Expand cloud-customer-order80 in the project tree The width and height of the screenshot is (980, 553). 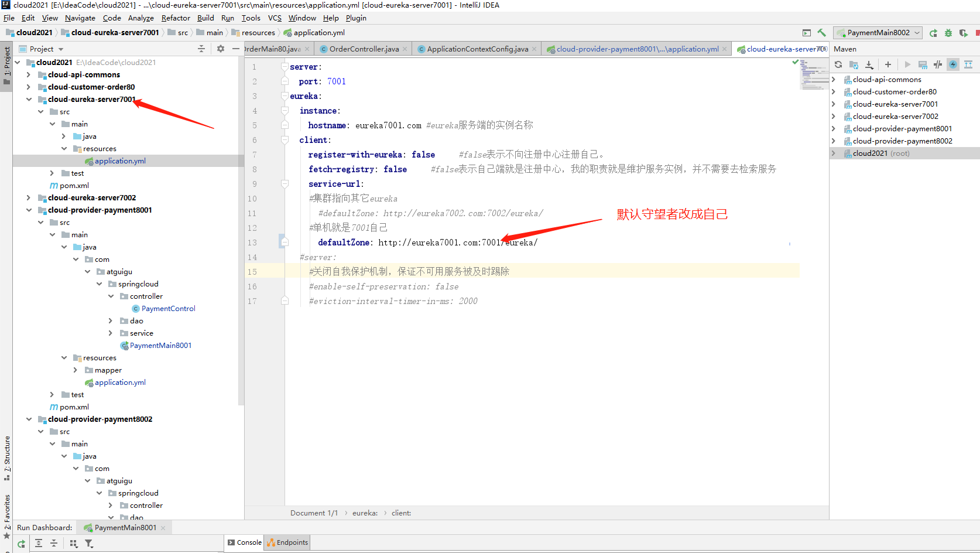click(28, 87)
